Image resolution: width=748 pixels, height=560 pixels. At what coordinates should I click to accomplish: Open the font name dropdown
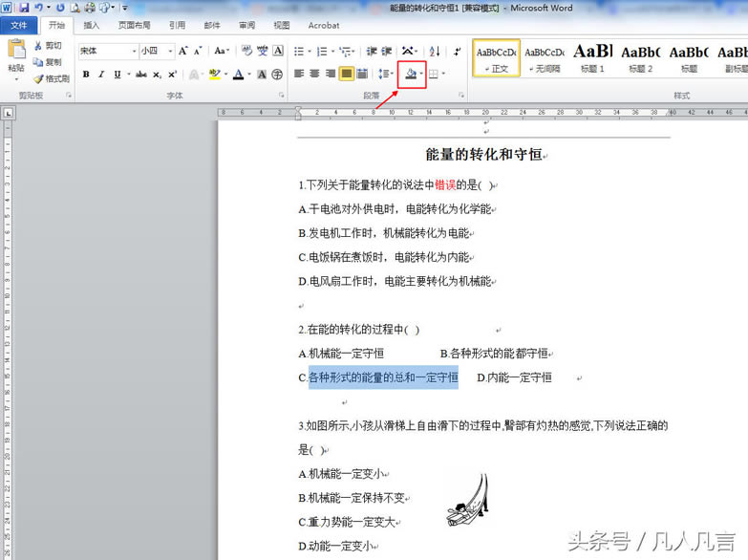coord(133,52)
